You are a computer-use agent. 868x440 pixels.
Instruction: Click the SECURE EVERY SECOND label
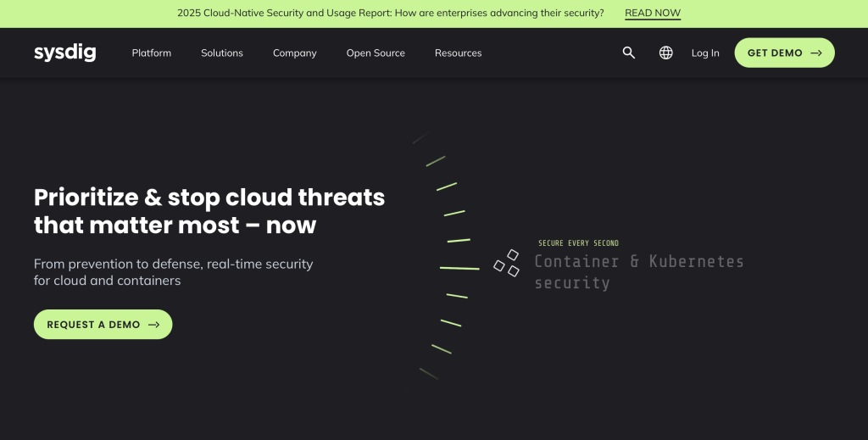[x=578, y=243]
